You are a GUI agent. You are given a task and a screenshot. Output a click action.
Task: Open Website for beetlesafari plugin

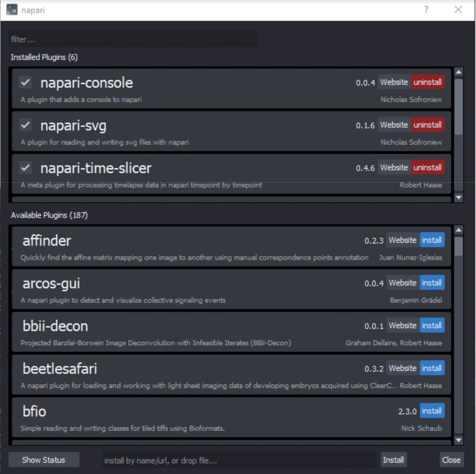(403, 368)
